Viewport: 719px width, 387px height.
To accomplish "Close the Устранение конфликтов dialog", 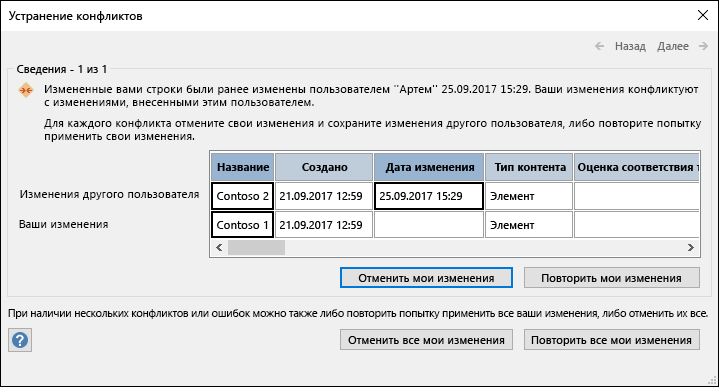I will (x=702, y=16).
